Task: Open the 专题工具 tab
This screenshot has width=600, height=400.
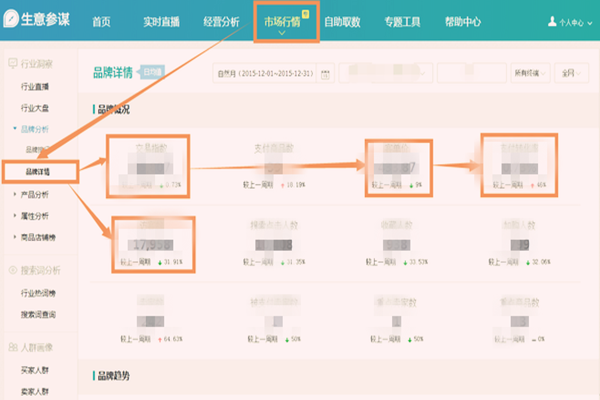Action: (402, 22)
